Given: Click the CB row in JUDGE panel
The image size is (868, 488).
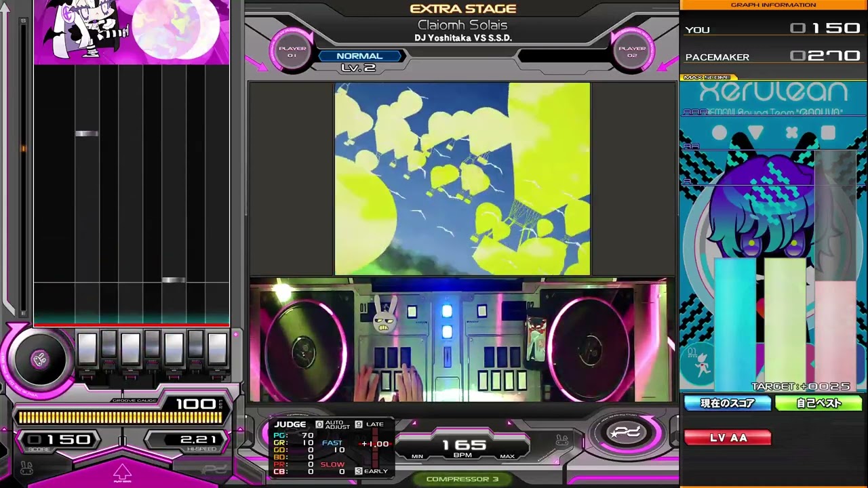Looking at the screenshot, I should (294, 472).
